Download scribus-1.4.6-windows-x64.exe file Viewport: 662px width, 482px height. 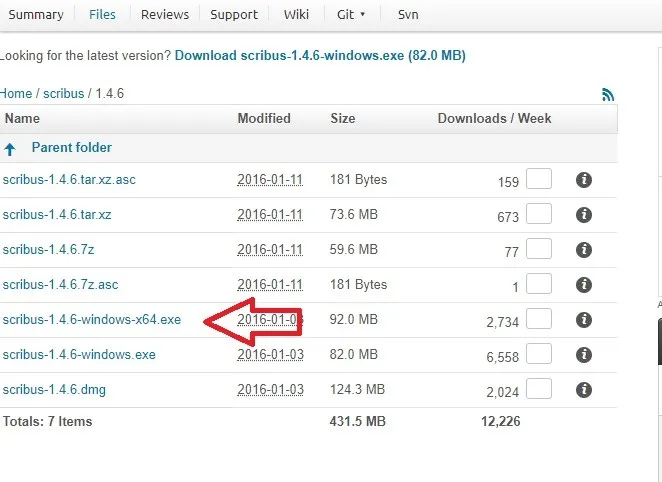pos(92,320)
